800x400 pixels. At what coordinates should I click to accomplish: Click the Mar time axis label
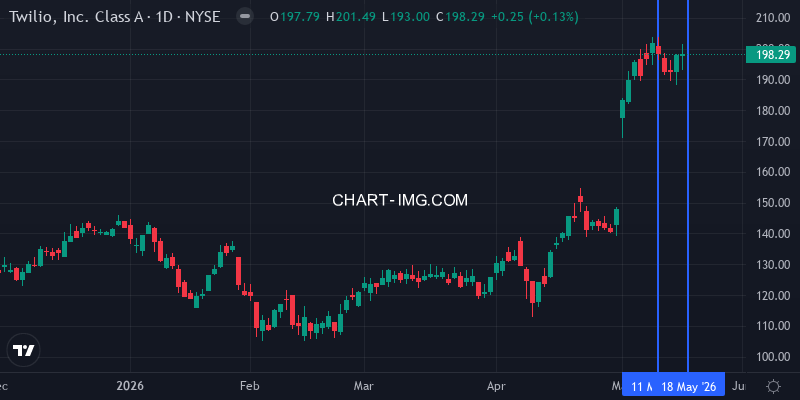coord(364,386)
